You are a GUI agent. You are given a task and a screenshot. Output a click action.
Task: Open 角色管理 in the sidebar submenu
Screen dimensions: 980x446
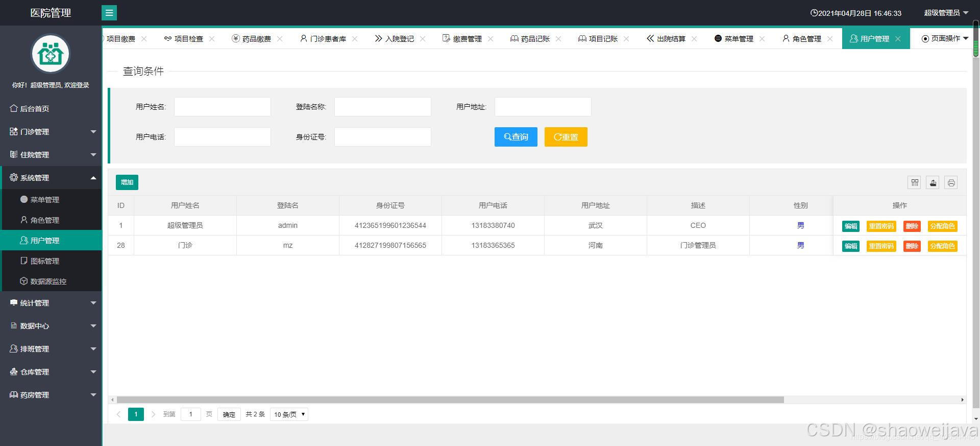pyautogui.click(x=51, y=220)
